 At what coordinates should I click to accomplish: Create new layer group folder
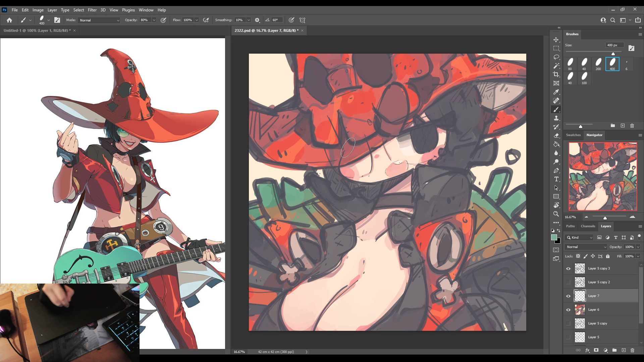click(x=614, y=350)
